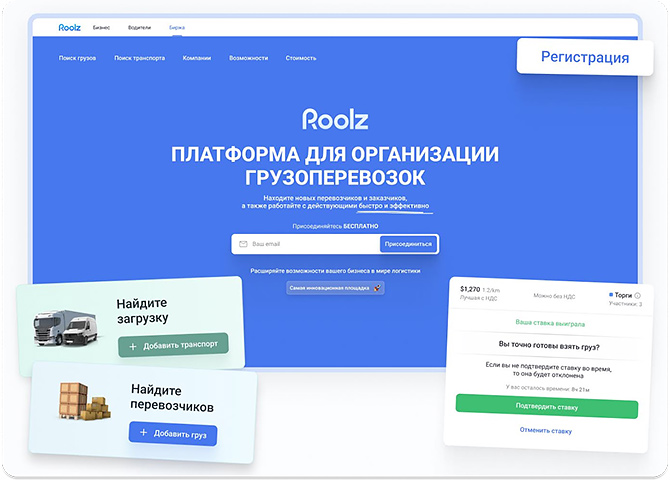Click the Регистрация button
Image resolution: width=670 pixels, height=481 pixels.
[585, 57]
